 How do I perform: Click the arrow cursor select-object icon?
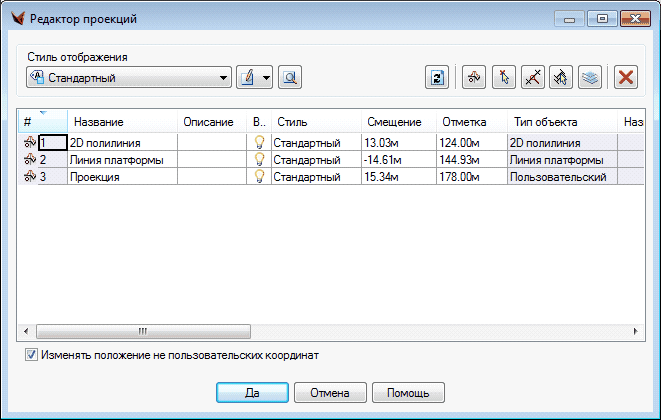(x=505, y=77)
